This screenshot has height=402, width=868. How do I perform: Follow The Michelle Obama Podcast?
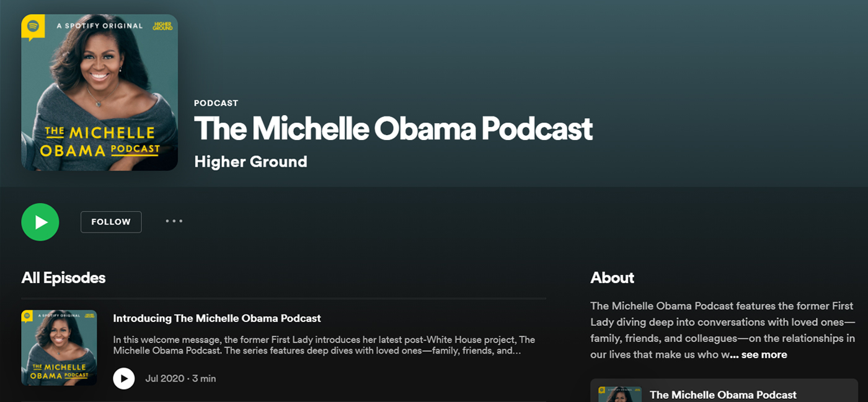point(111,222)
